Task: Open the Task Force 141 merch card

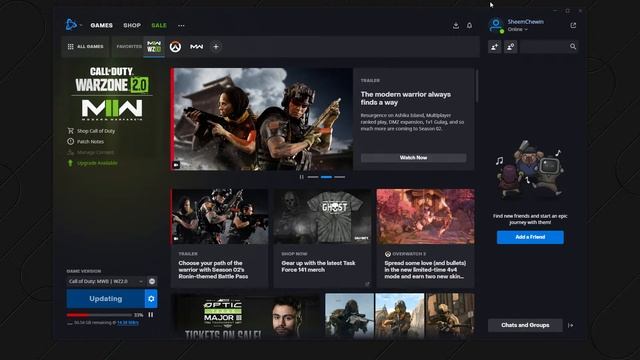Action: pos(322,238)
